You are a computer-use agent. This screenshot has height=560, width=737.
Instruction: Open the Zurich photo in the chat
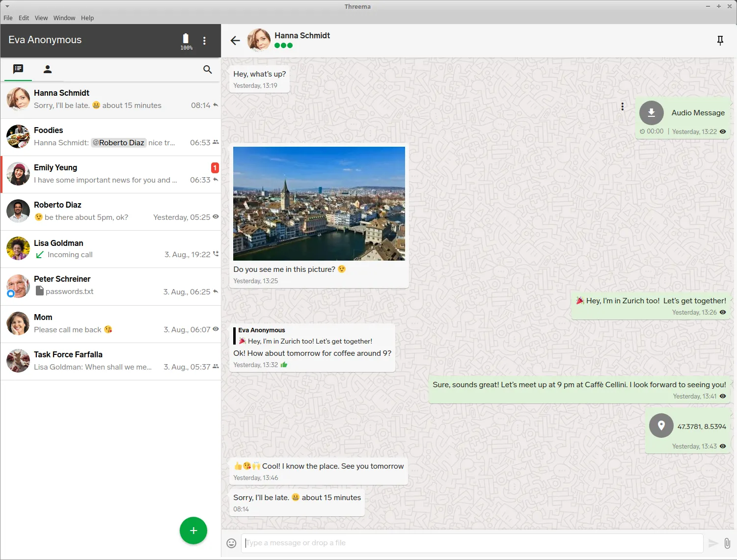click(x=319, y=203)
